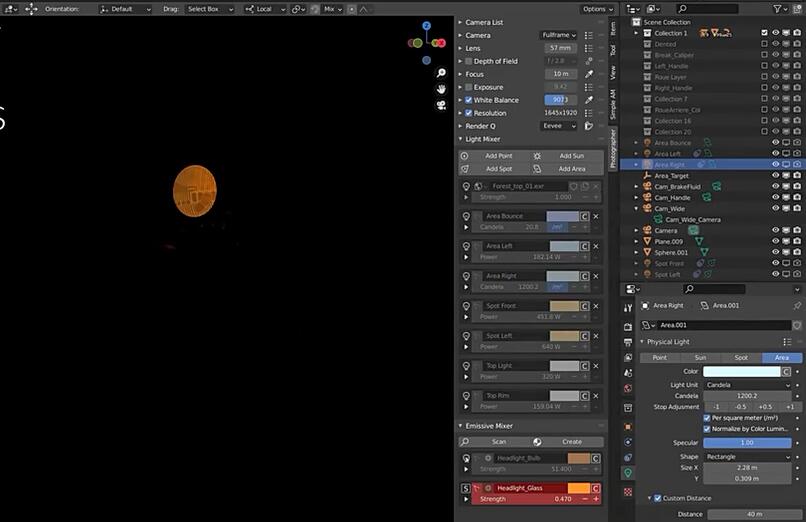Uncheck Custom Distance checkbox
The height and width of the screenshot is (522, 806).
click(657, 498)
